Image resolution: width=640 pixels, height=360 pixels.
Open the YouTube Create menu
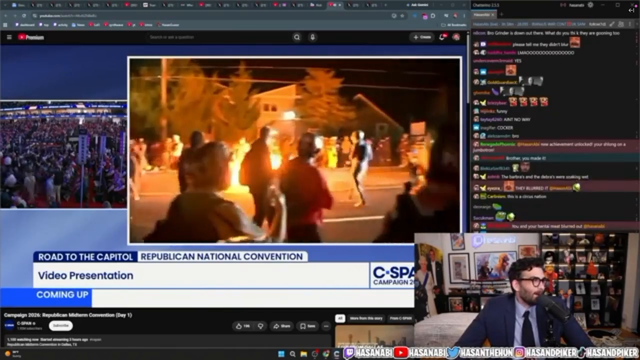coord(422,37)
